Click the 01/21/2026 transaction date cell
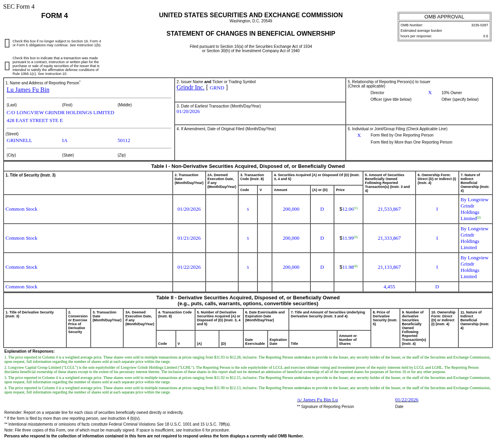The height and width of the screenshot is (448, 496). click(x=189, y=238)
